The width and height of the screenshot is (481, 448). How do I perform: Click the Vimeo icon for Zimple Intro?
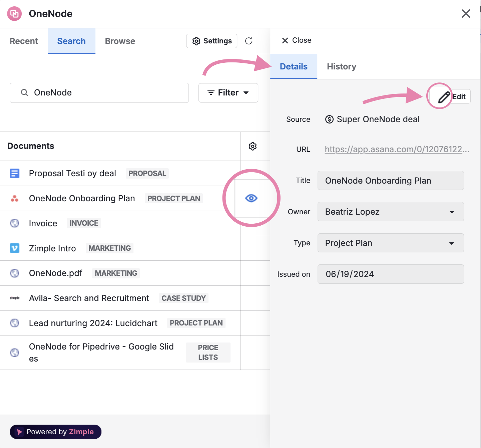(15, 248)
